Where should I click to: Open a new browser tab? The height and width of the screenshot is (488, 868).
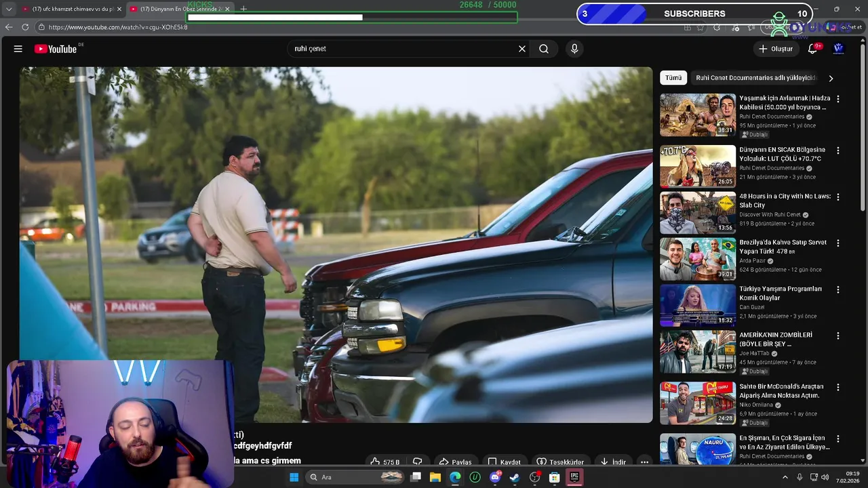[x=243, y=9]
